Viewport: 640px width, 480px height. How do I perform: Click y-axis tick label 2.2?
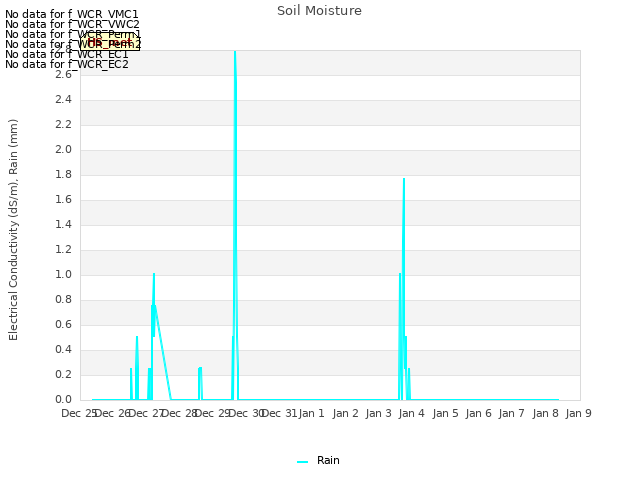(x=63, y=124)
